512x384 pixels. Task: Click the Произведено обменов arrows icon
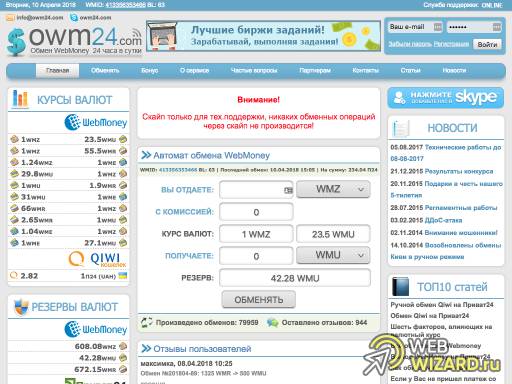[x=147, y=322]
